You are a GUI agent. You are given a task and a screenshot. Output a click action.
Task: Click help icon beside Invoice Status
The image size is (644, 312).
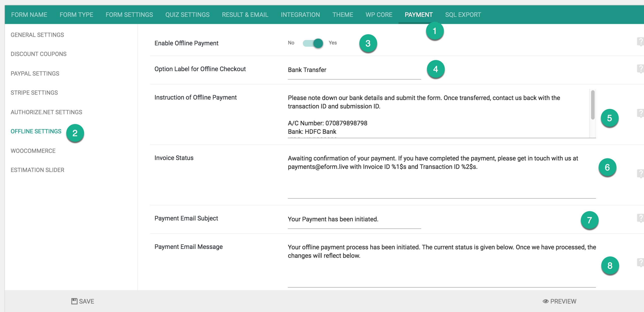[640, 173]
